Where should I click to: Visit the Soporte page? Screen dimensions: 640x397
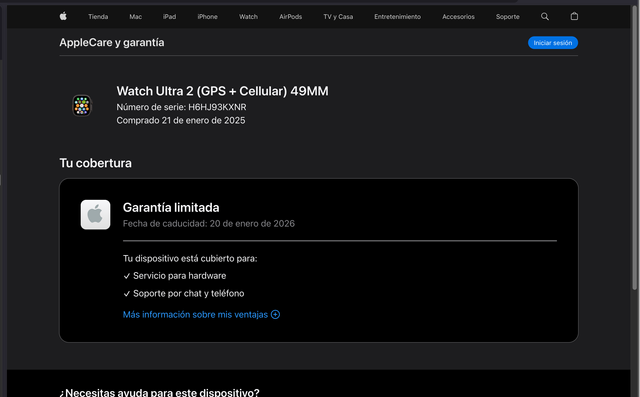point(507,17)
